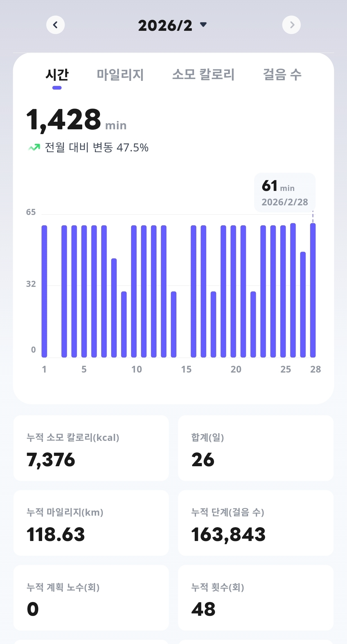Screen dimensions: 347x644
Task: Open the 합계(일) card
Action: coord(256,448)
